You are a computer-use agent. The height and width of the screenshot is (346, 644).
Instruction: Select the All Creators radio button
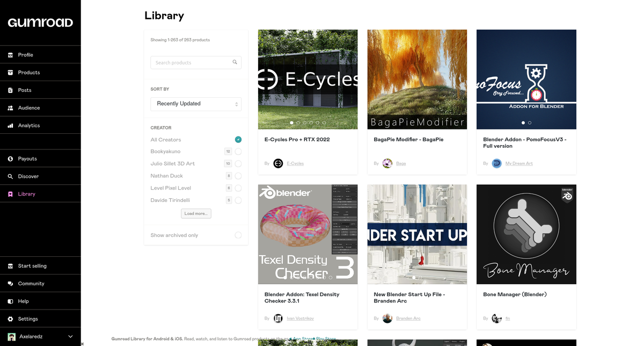pos(238,140)
